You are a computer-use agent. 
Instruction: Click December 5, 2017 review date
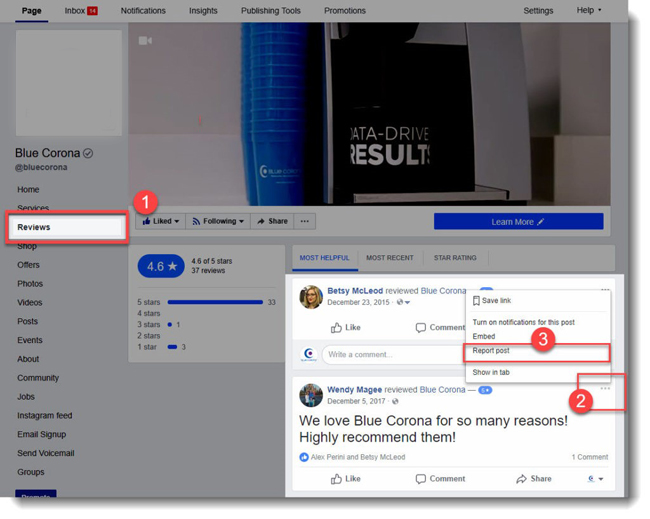click(356, 401)
